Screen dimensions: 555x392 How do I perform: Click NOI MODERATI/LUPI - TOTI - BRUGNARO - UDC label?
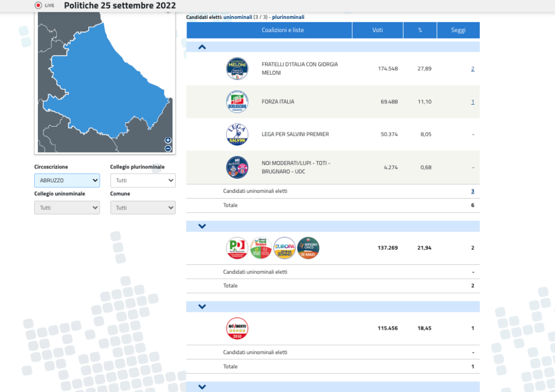(x=296, y=167)
